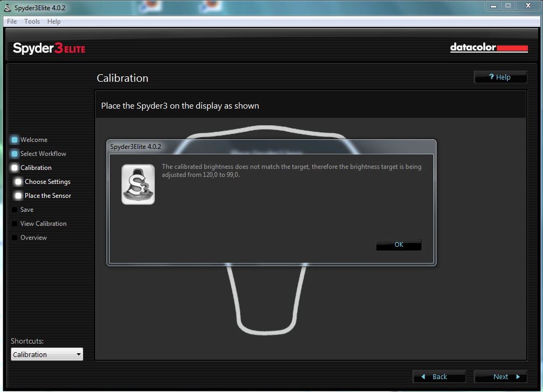This screenshot has height=392, width=543.
Task: Select the Calibration step in sidebar
Action: tap(35, 168)
